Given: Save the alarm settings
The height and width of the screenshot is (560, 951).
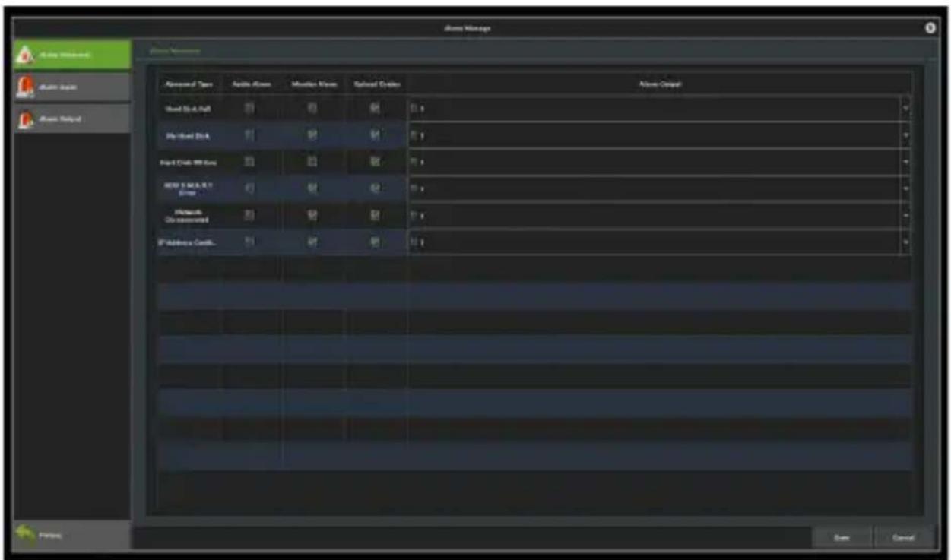Looking at the screenshot, I should pos(841,537).
